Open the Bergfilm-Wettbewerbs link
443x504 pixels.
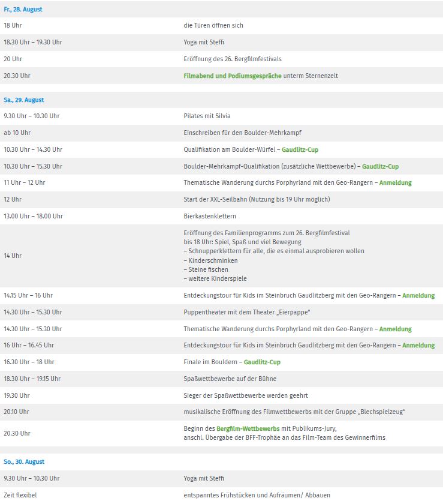point(248,428)
